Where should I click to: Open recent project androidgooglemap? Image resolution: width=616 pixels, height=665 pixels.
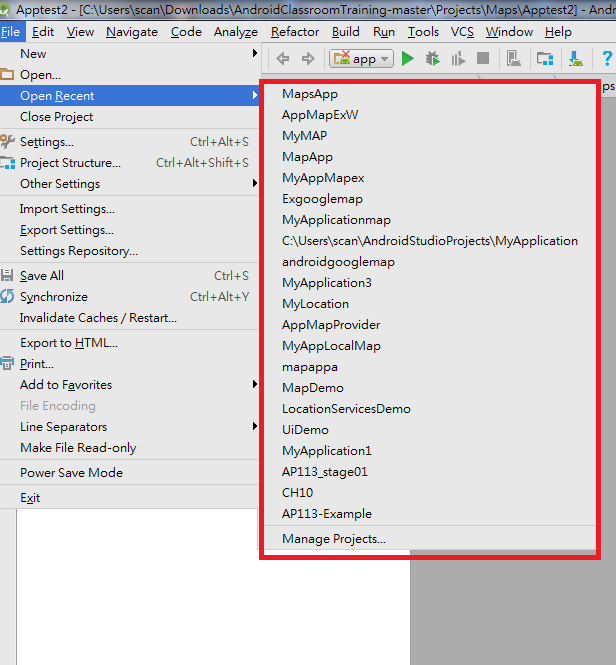[x=430, y=262]
